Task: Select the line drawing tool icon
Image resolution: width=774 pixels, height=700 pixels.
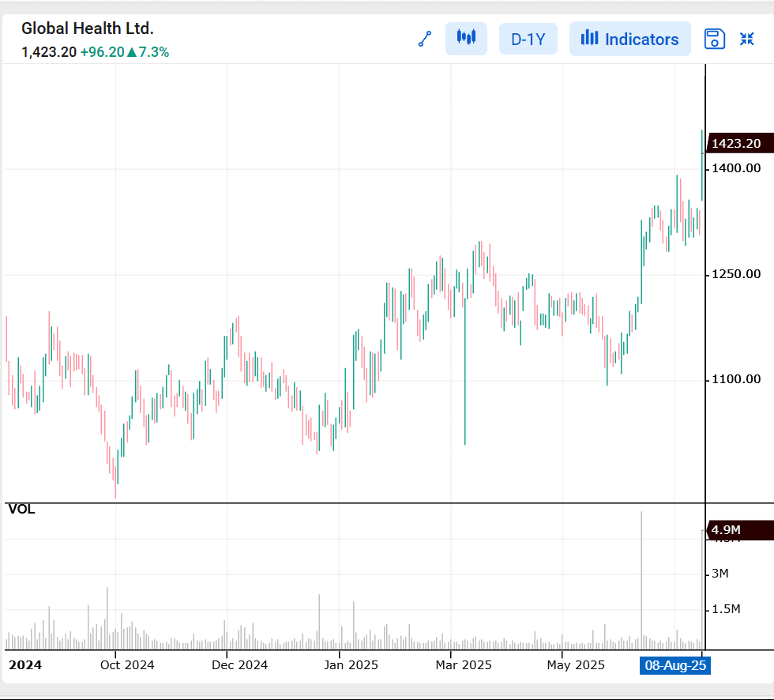Action: pyautogui.click(x=425, y=39)
